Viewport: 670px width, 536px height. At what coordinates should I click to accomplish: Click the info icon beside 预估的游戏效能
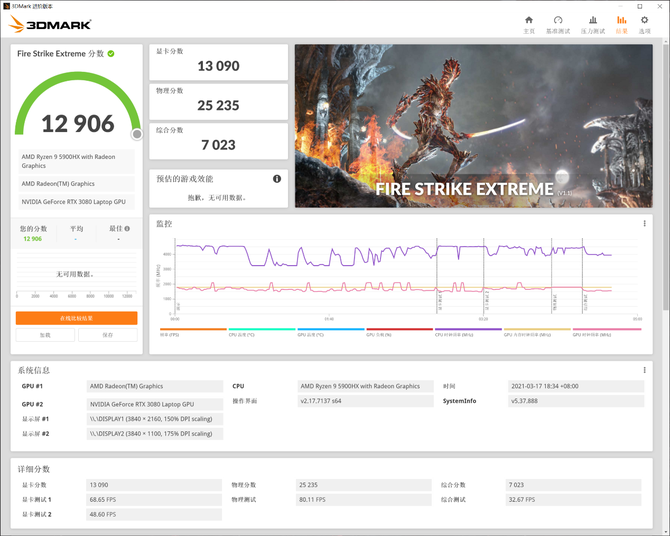click(x=277, y=179)
